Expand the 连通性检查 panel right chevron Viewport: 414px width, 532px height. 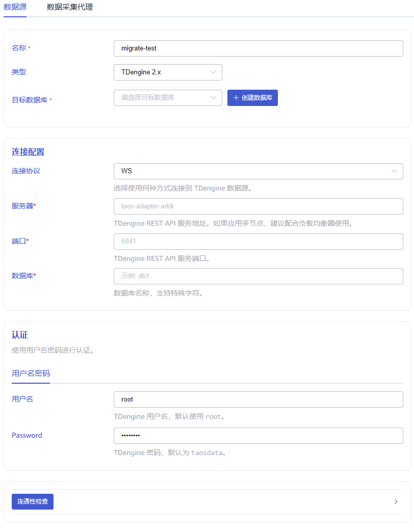[396, 501]
